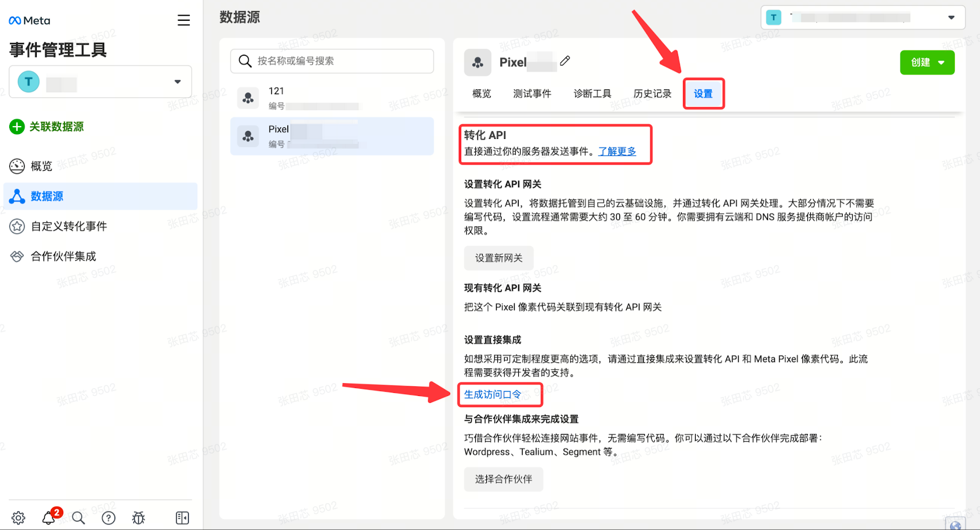This screenshot has height=530, width=980.
Task: Click the 现有转化 API 网关 heading
Action: point(503,288)
